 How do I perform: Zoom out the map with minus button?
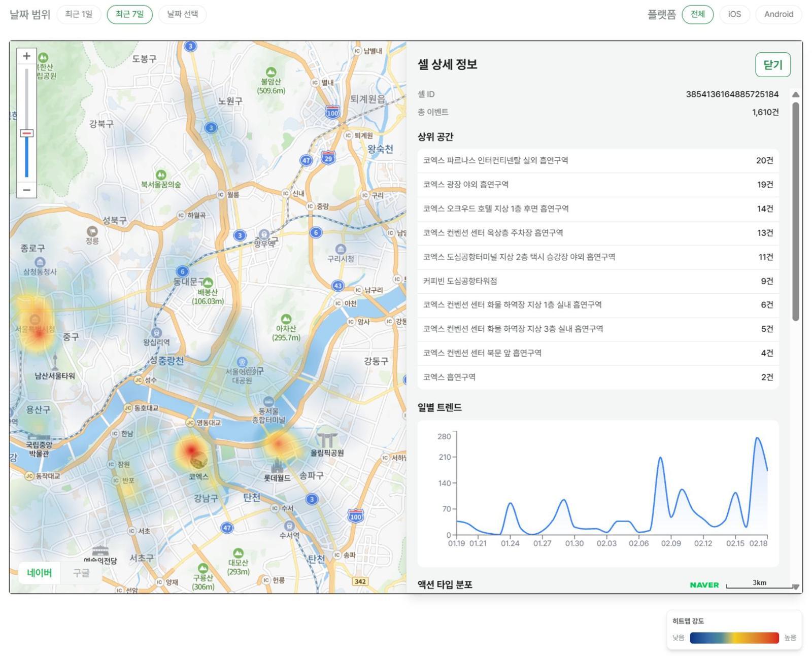(26, 190)
